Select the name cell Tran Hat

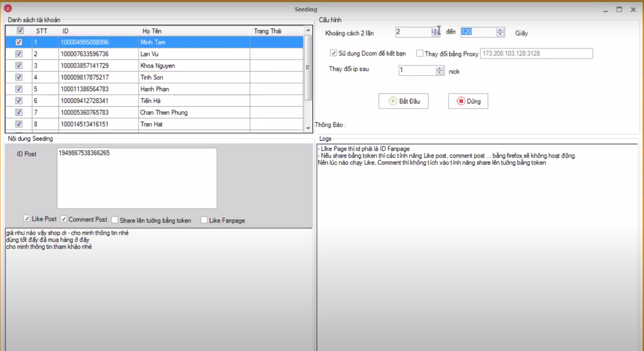[194, 124]
